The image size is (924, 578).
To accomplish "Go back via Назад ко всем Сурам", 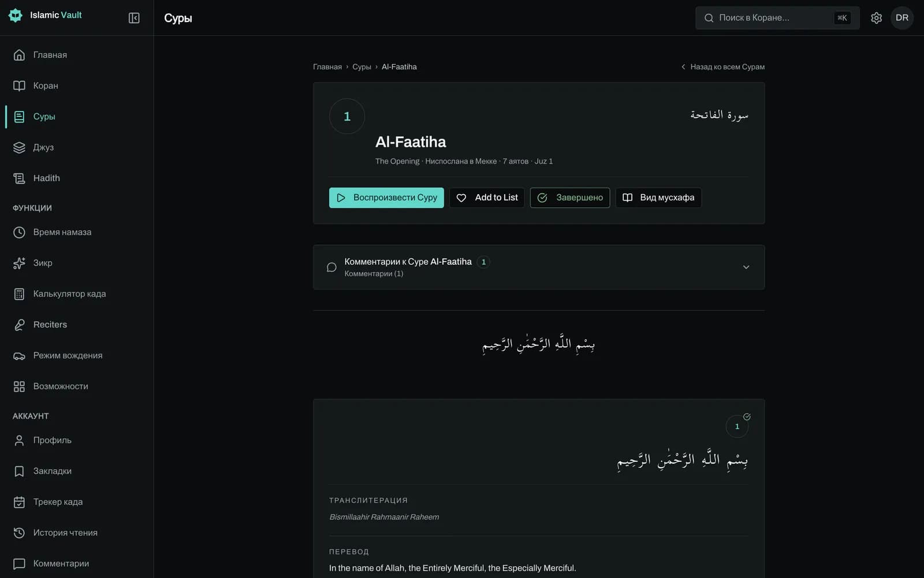I will [722, 67].
